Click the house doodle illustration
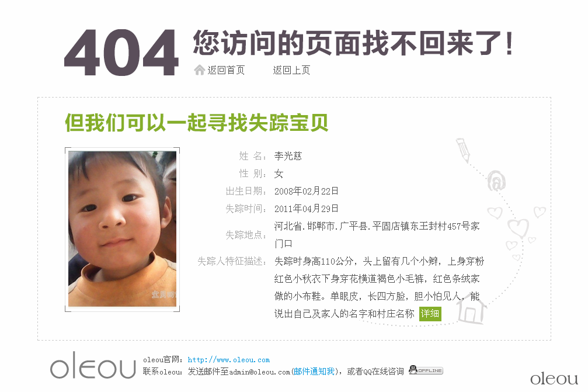 point(471,310)
